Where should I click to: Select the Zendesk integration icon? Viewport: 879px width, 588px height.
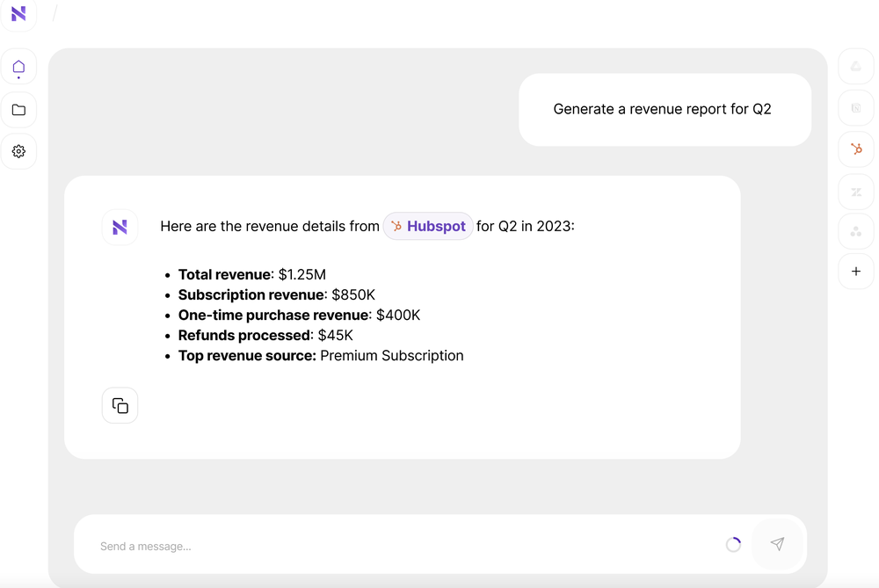[x=855, y=191]
